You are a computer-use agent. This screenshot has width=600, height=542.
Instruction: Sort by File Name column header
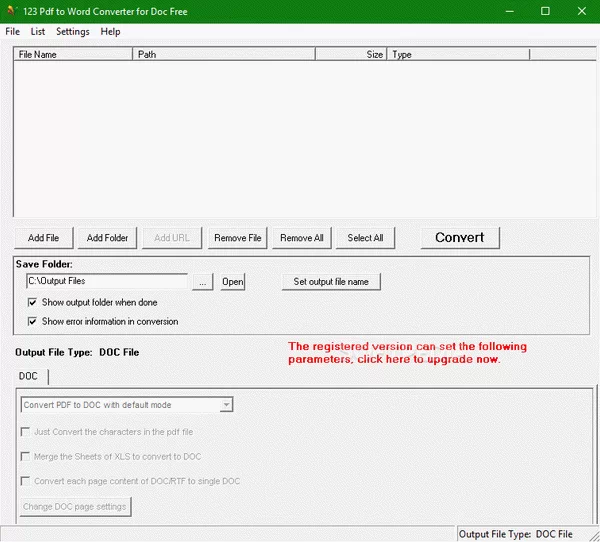[73, 54]
